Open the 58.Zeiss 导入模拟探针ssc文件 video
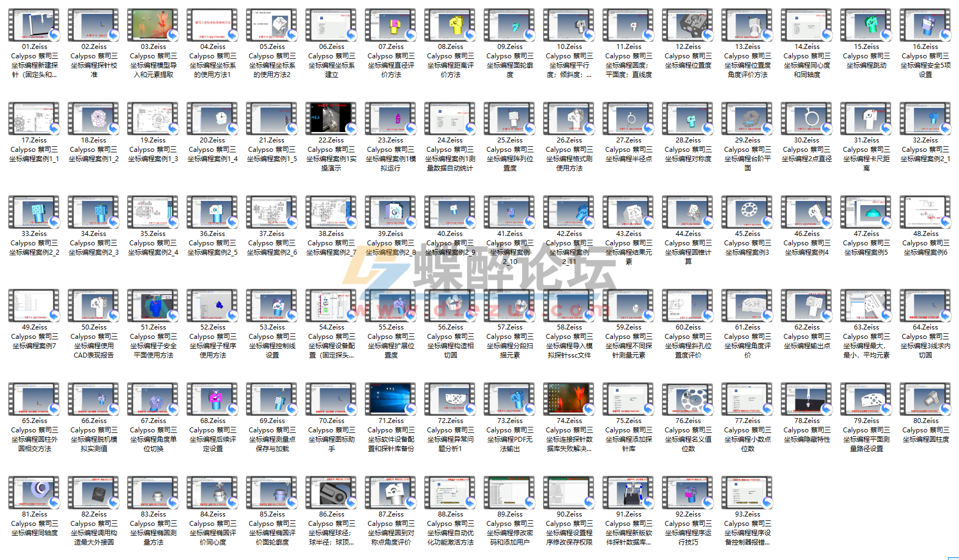The width and height of the screenshot is (959, 560). (x=569, y=306)
